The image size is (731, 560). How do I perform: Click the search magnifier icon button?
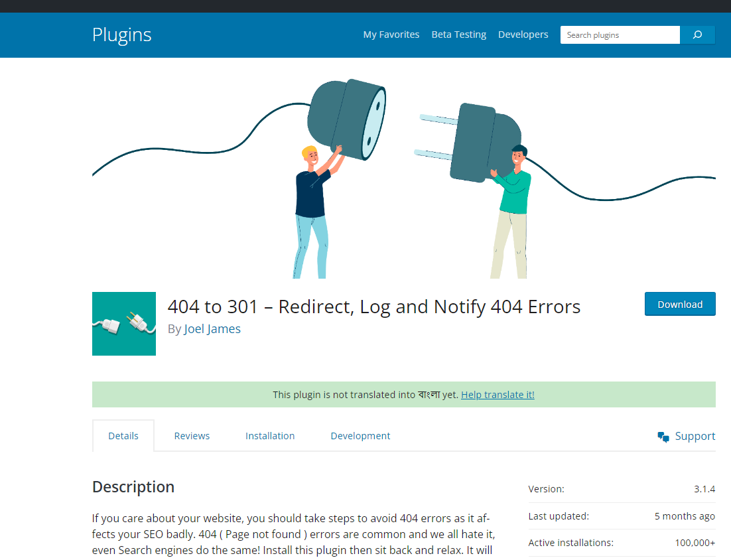(697, 35)
